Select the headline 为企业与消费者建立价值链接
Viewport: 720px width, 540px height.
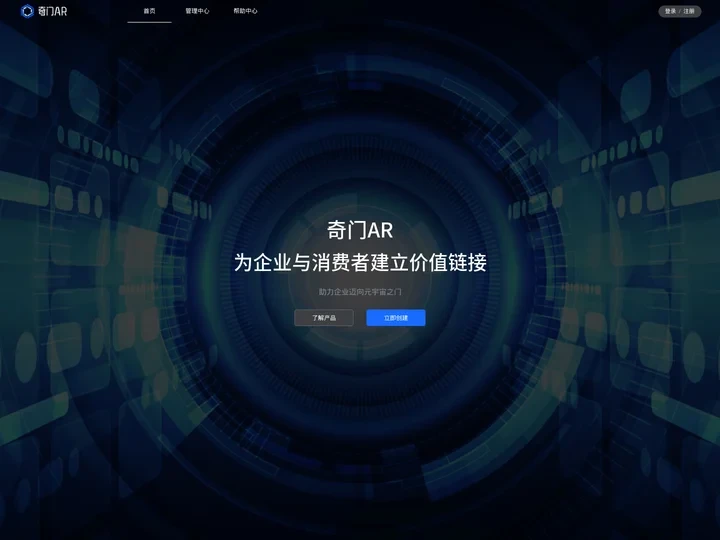[360, 263]
